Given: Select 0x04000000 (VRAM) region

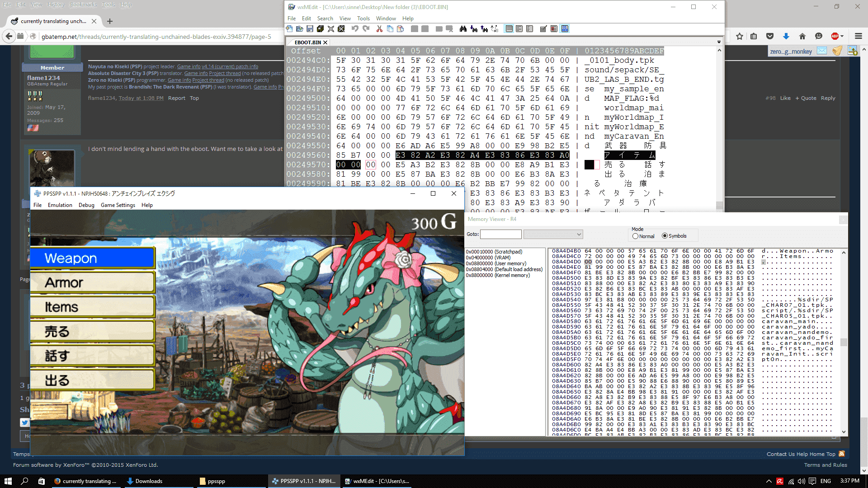Looking at the screenshot, I should point(488,258).
